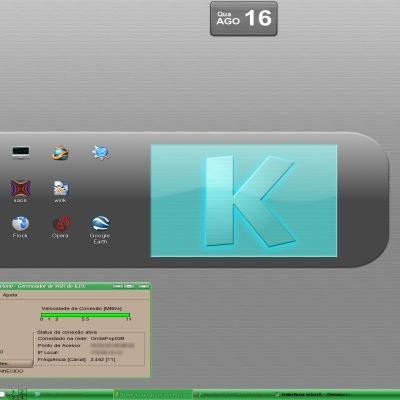Open the wink desktop icon
Screen dimensions: 400x400
pos(60,192)
